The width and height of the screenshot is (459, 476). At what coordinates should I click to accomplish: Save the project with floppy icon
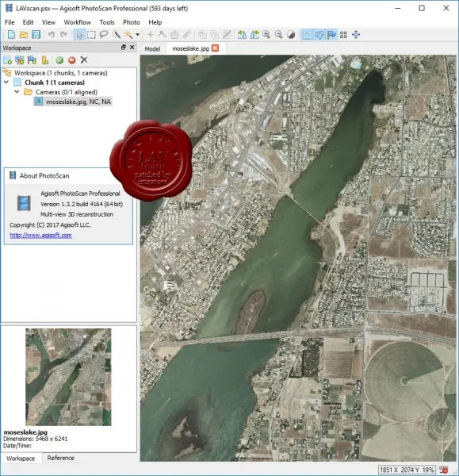pyautogui.click(x=36, y=35)
